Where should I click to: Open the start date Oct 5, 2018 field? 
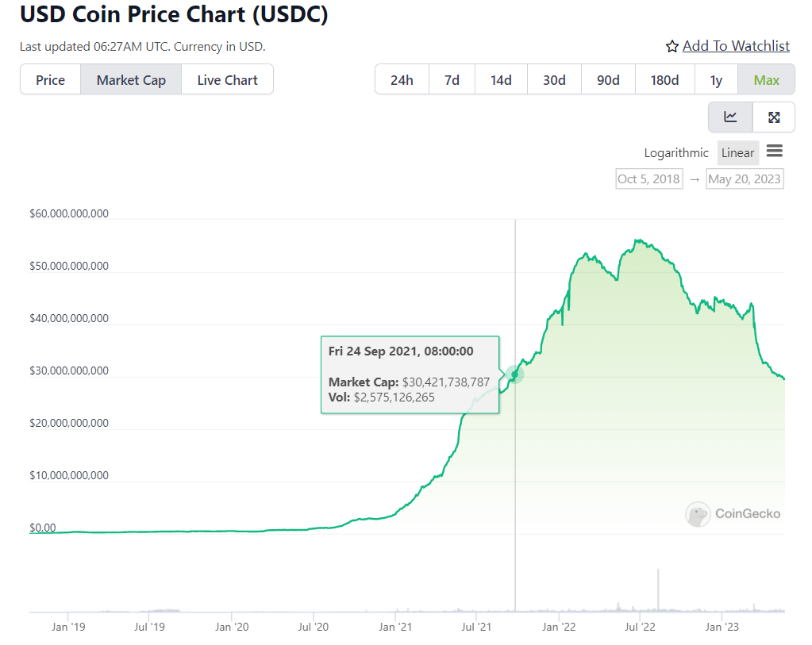pos(649,179)
